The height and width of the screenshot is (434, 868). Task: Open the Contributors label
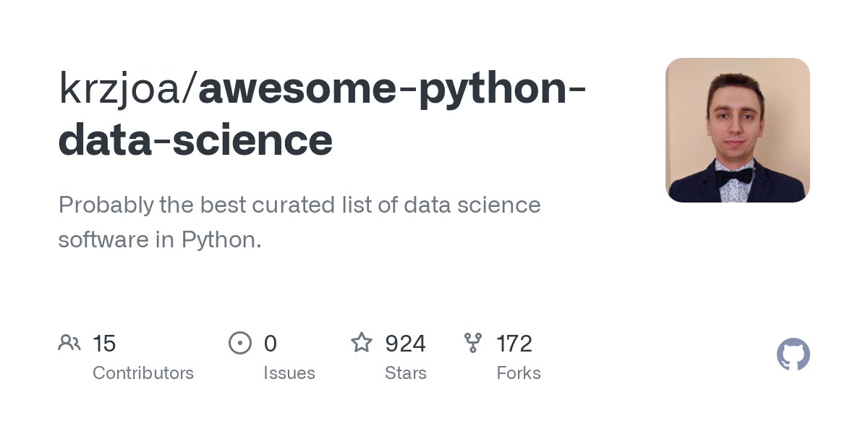click(143, 373)
